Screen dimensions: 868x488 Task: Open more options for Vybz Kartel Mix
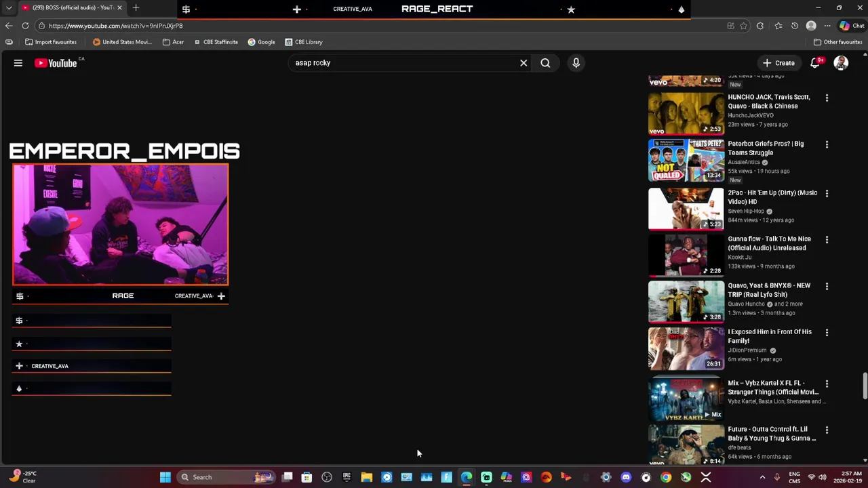click(827, 384)
